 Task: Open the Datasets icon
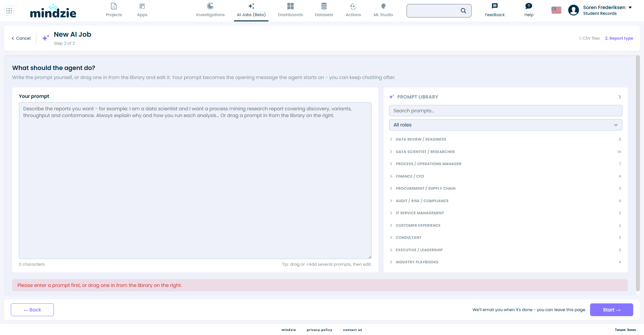(324, 6)
